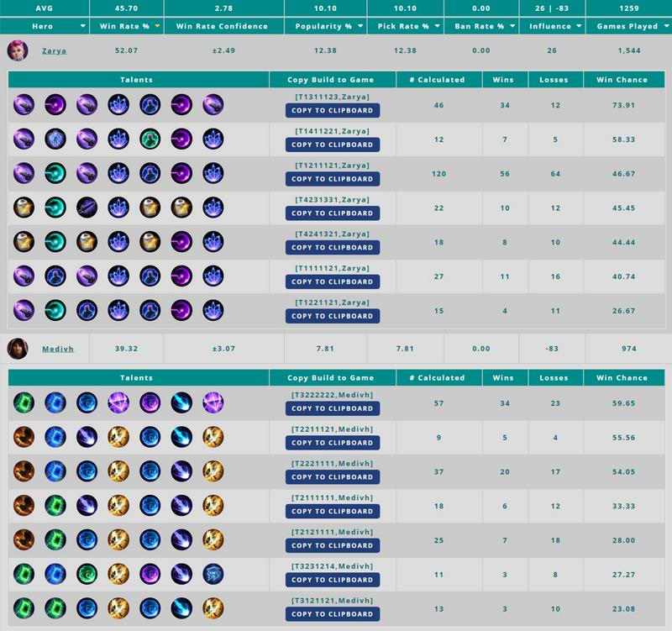Click second green talent icon in T3121121 row

point(55,608)
